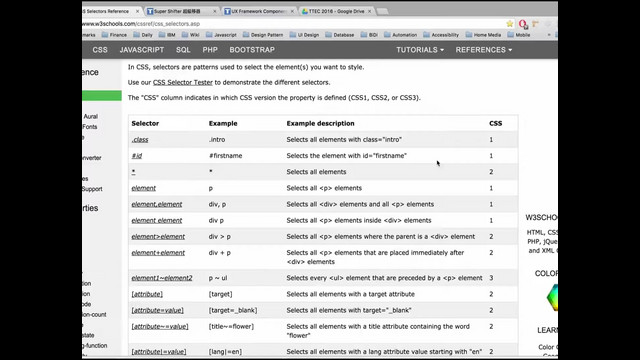
Task: Open the [attribute|=value] selector link
Action: (158, 352)
